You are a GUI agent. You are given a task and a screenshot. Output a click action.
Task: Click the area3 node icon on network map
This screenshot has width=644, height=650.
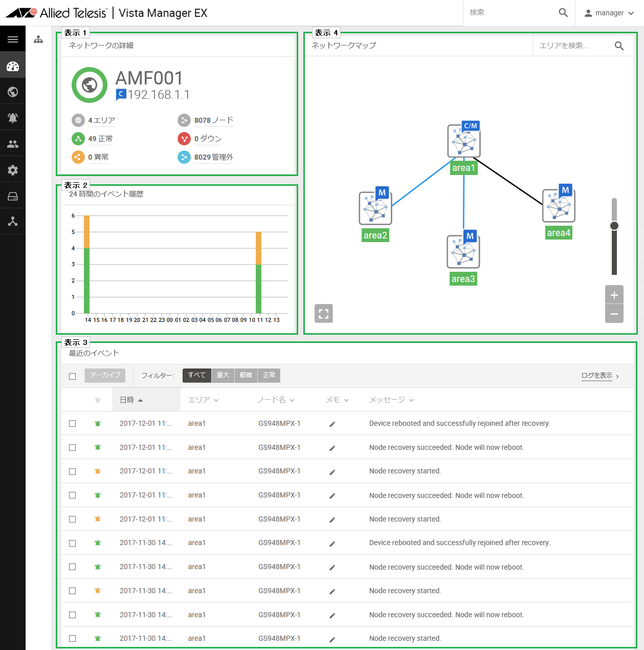[463, 251]
